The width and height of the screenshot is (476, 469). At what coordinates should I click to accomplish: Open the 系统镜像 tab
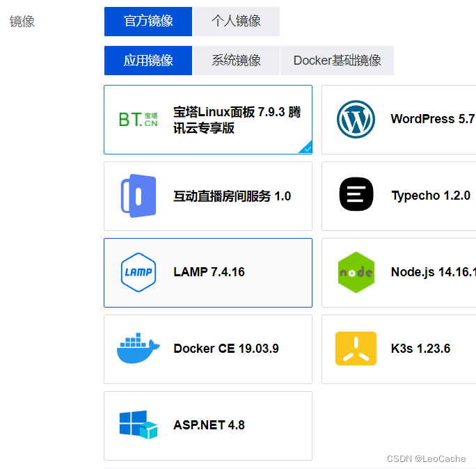pos(236,61)
